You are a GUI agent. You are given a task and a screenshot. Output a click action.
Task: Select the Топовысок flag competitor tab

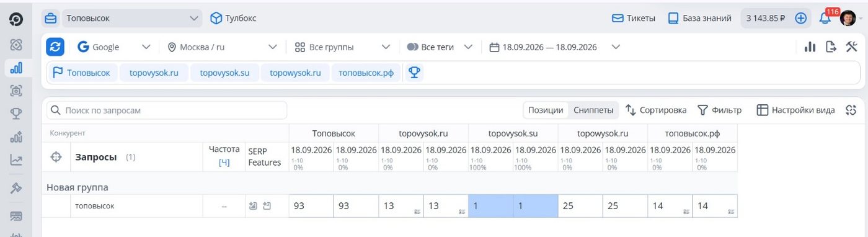click(82, 73)
